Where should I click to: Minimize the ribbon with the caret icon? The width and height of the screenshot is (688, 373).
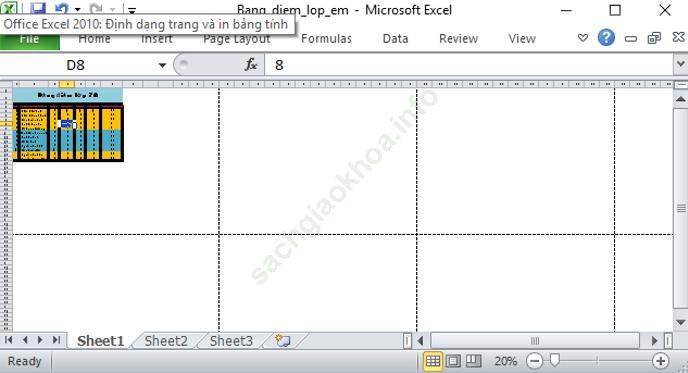pos(583,38)
